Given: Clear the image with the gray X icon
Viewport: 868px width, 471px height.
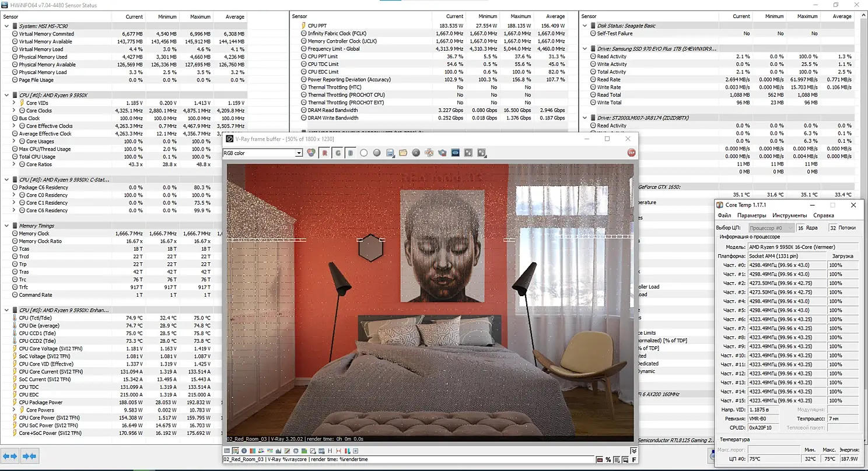Looking at the screenshot, I should click(x=416, y=153).
